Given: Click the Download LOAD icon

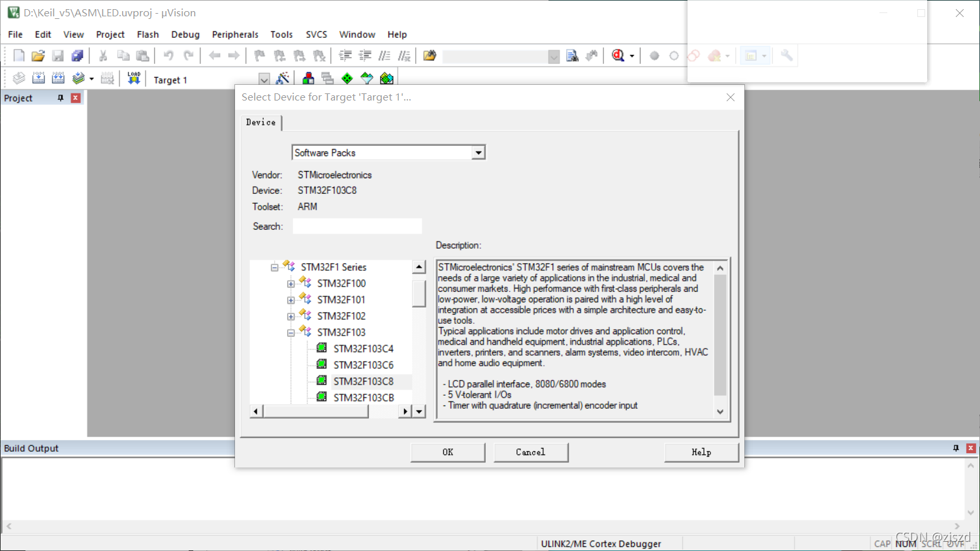Looking at the screenshot, I should [134, 78].
